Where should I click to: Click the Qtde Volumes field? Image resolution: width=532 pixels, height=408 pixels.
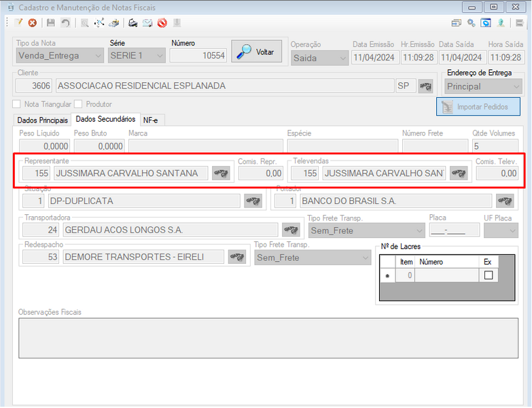(495, 146)
